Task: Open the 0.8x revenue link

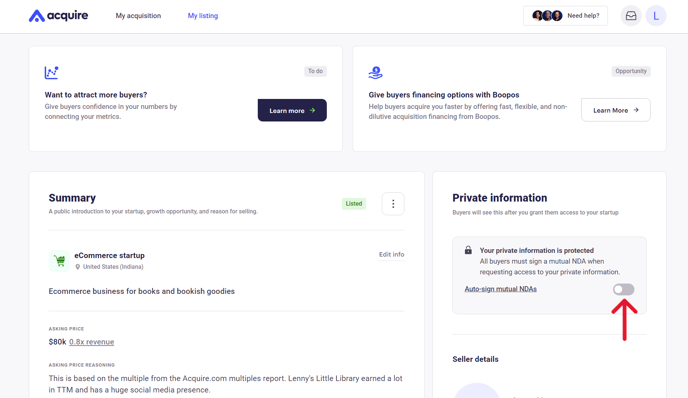Action: pyautogui.click(x=91, y=342)
